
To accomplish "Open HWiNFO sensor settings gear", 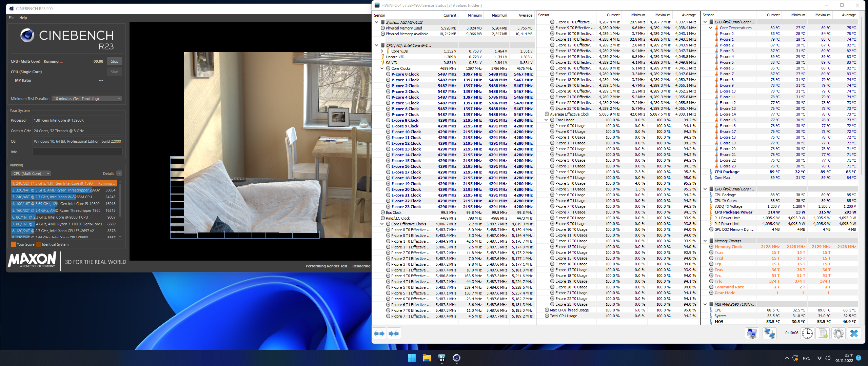I will [x=839, y=333].
